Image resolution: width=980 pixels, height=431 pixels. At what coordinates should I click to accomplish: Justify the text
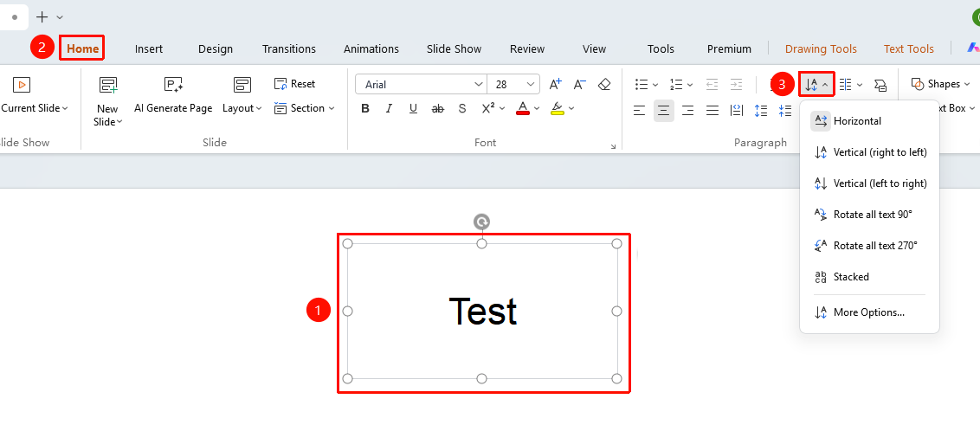coord(712,111)
